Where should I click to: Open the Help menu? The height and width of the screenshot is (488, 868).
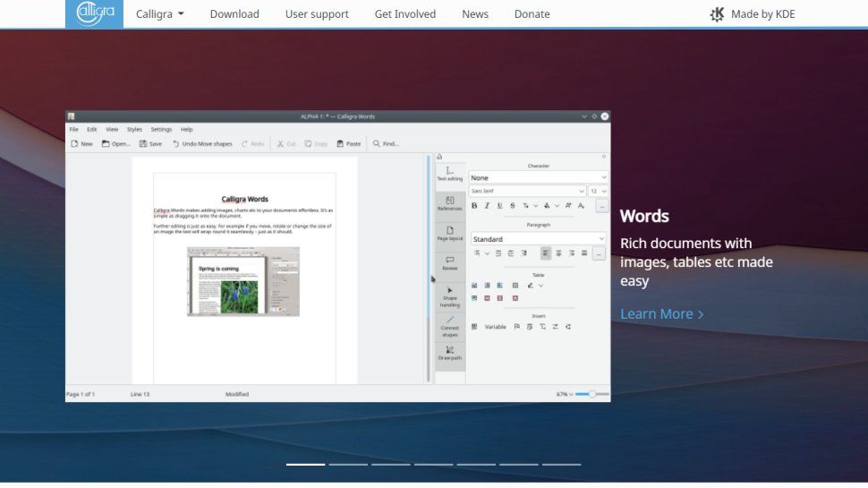(x=186, y=129)
